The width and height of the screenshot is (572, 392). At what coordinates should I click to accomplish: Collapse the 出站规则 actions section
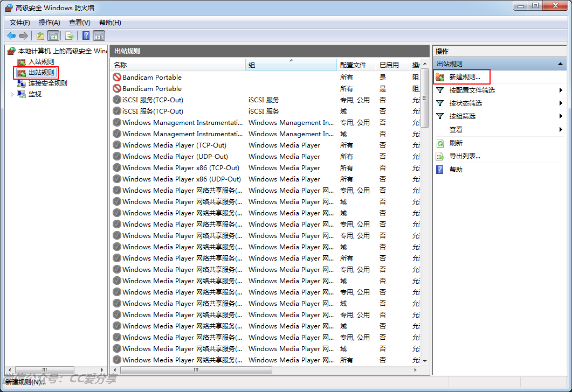560,64
